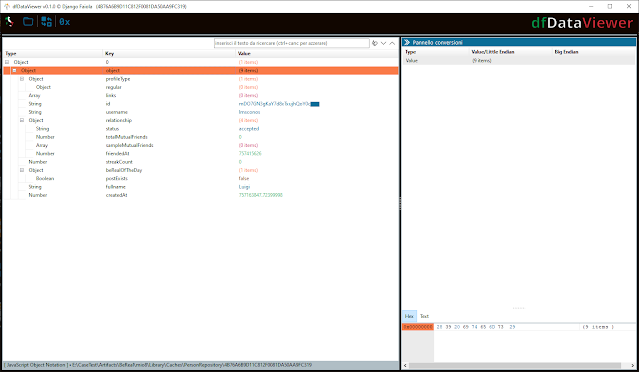
Task: Select the status row showing accepted
Action: [x=201, y=129]
